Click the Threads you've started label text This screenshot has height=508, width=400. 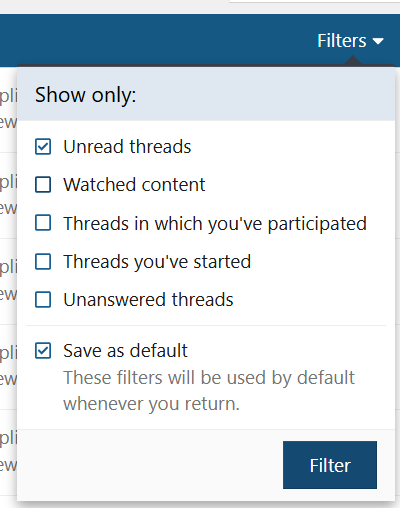157,262
